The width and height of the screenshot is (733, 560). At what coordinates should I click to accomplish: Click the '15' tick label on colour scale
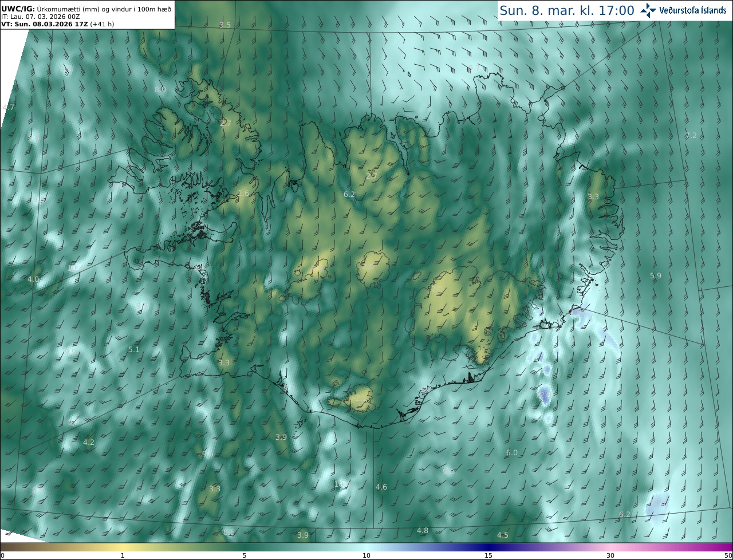[488, 555]
